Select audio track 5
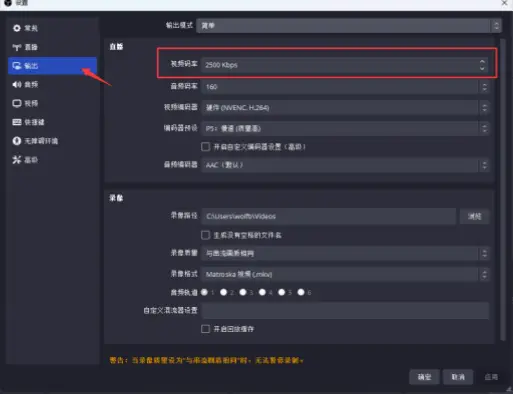 282,292
